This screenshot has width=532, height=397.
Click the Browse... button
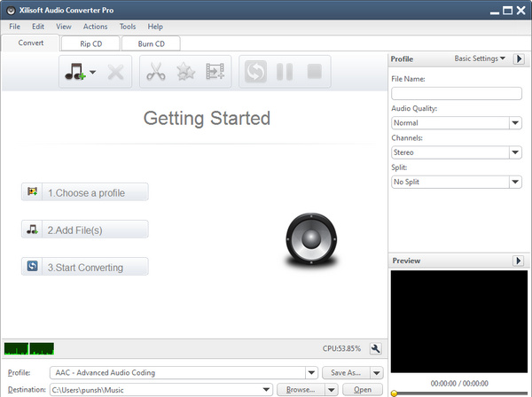(300, 389)
